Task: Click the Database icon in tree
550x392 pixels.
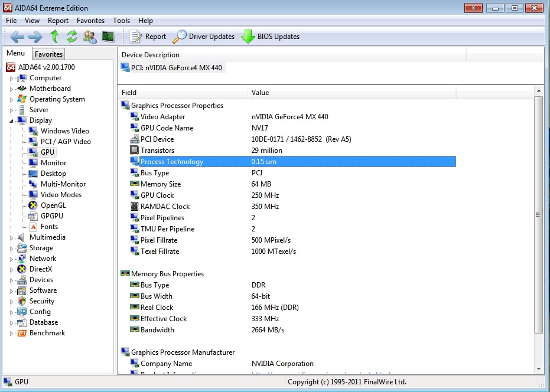Action: coord(22,322)
